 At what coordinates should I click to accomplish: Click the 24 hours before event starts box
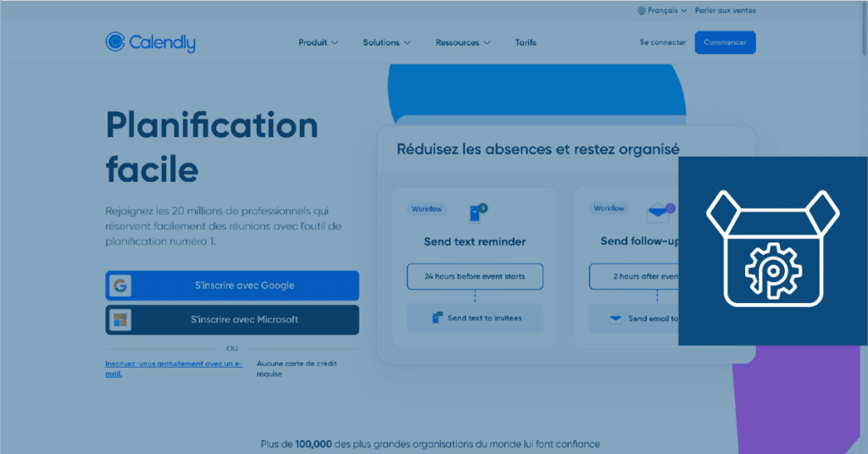pyautogui.click(x=475, y=276)
